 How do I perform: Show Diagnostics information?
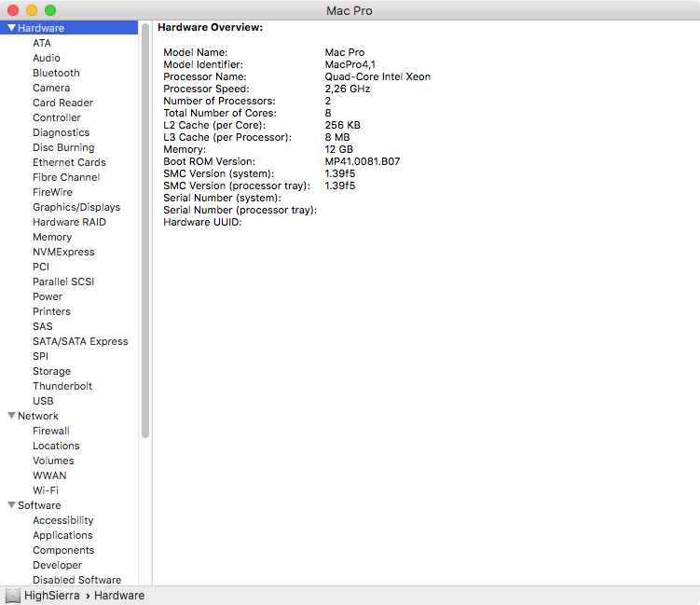click(62, 132)
